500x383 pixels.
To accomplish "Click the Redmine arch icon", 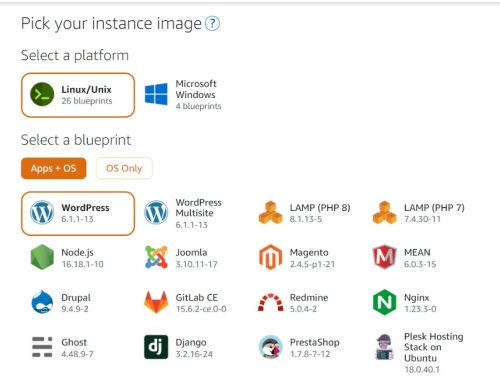I will click(x=271, y=302).
